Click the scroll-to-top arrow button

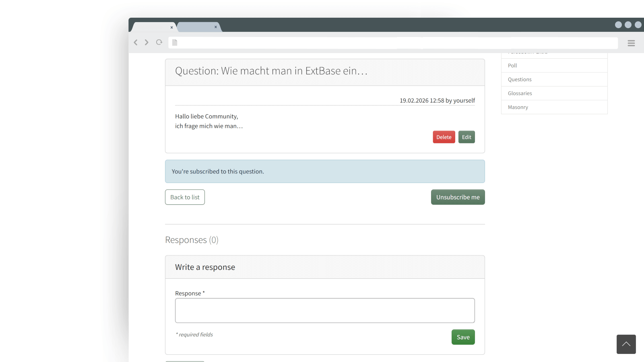click(626, 344)
